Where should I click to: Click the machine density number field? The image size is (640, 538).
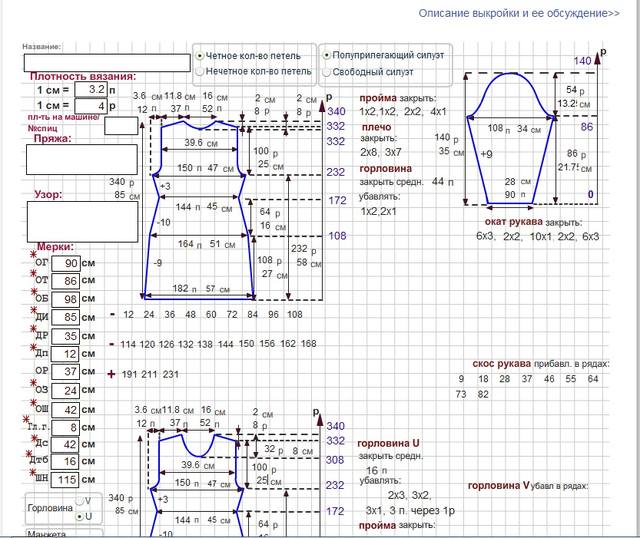[121, 126]
